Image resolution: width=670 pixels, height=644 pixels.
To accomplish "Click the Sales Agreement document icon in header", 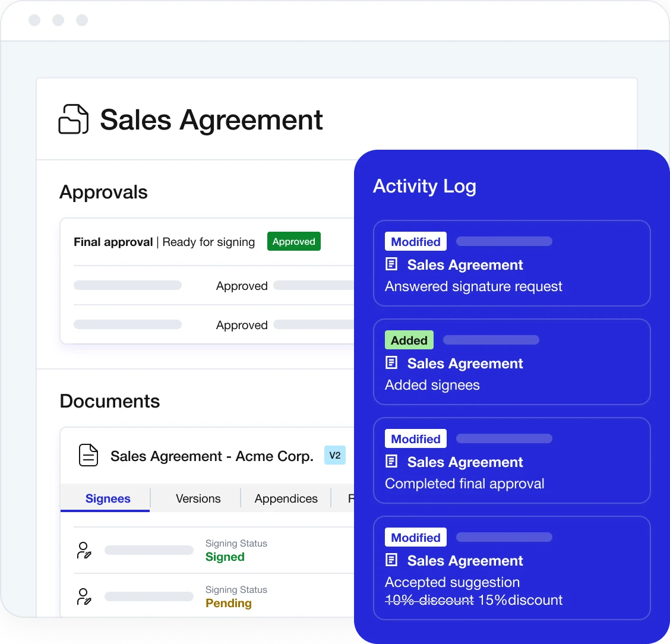I will pyautogui.click(x=73, y=119).
